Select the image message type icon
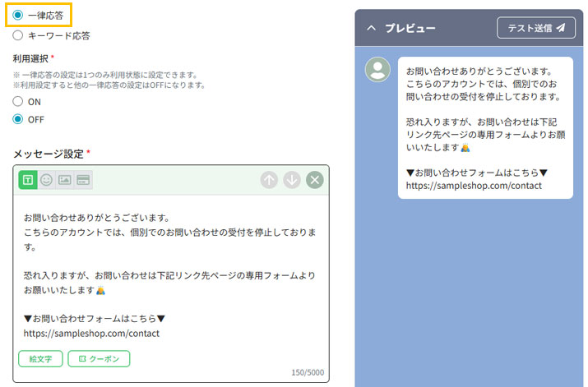Viewport: 588px width, 387px height. coord(64,180)
